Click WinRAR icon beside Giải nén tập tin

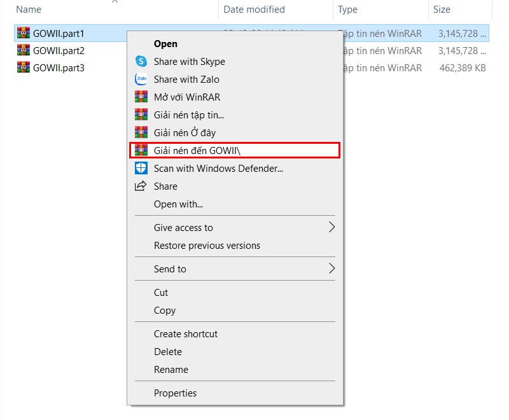tap(141, 115)
